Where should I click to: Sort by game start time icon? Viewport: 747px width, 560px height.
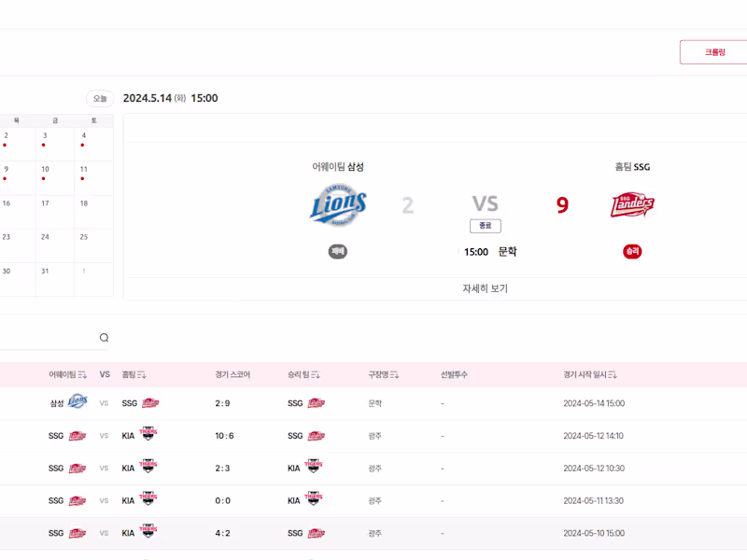tap(613, 375)
